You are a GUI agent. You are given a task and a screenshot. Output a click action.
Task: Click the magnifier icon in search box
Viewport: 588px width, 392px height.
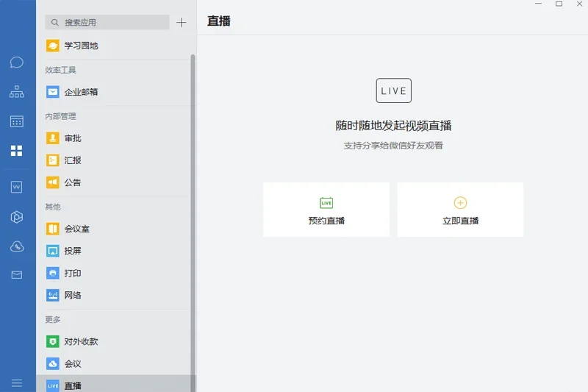(54, 23)
